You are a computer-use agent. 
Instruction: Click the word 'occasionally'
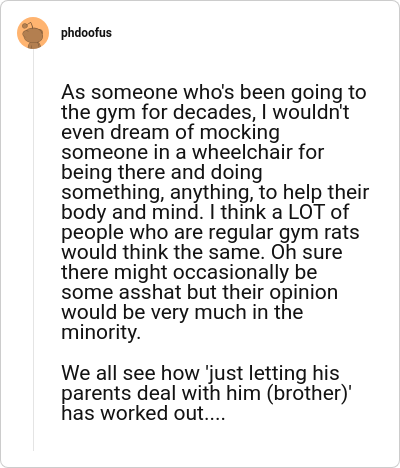(x=230, y=273)
